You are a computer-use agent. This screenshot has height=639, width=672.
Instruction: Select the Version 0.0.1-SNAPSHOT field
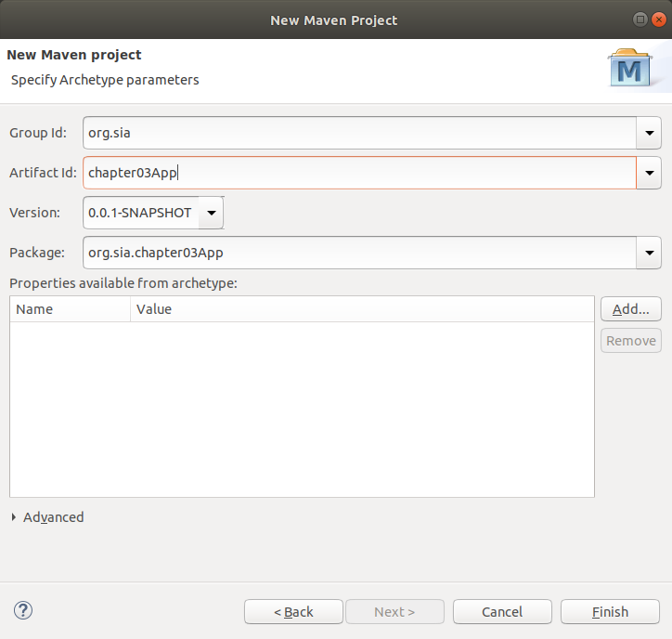(x=140, y=213)
